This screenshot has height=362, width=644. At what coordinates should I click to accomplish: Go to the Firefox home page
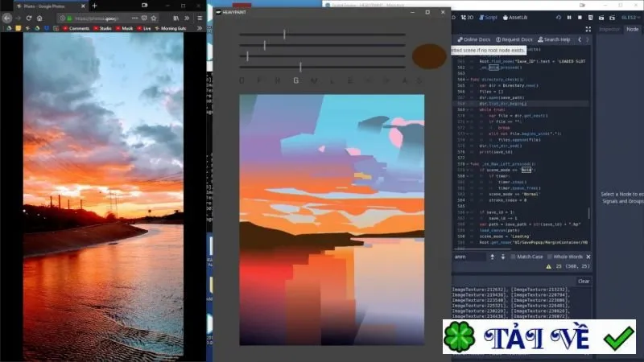click(39, 18)
